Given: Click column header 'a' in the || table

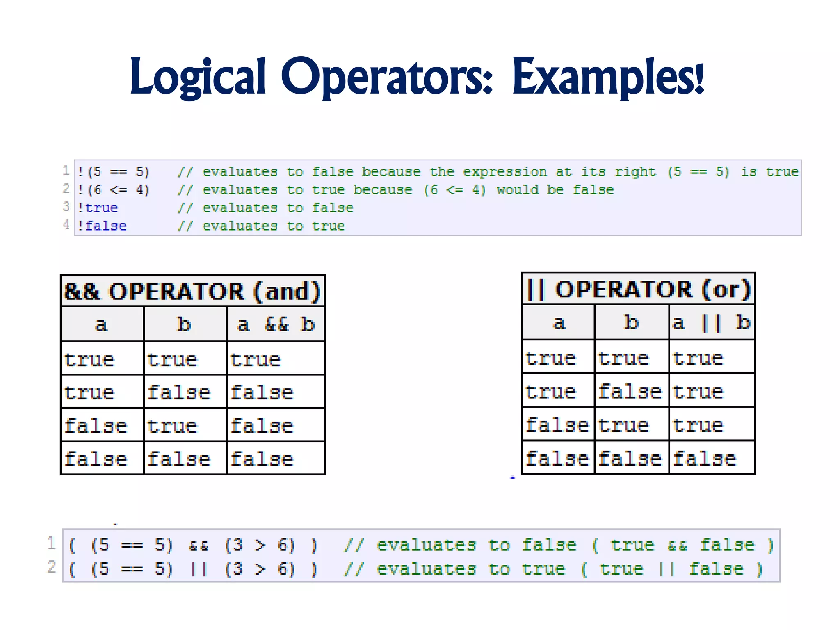Looking at the screenshot, I should 558,322.
